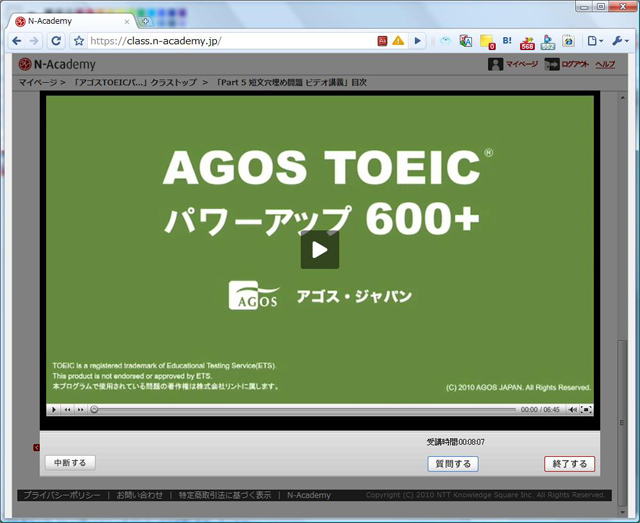Click the browser back arrow
640x523 pixels.
click(x=17, y=41)
